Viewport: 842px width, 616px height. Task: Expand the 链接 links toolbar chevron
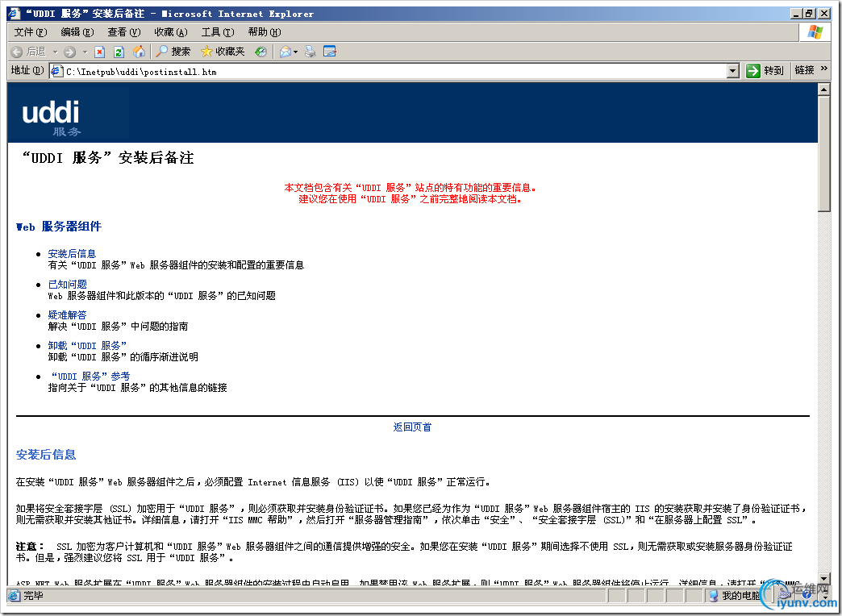pyautogui.click(x=824, y=69)
